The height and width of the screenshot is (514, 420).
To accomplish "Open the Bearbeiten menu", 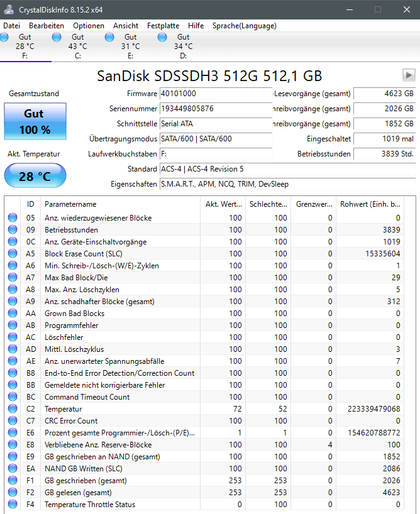I will tap(47, 26).
